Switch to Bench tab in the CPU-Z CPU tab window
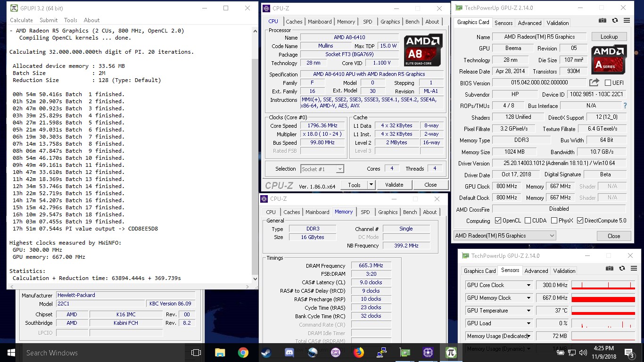 pyautogui.click(x=413, y=22)
